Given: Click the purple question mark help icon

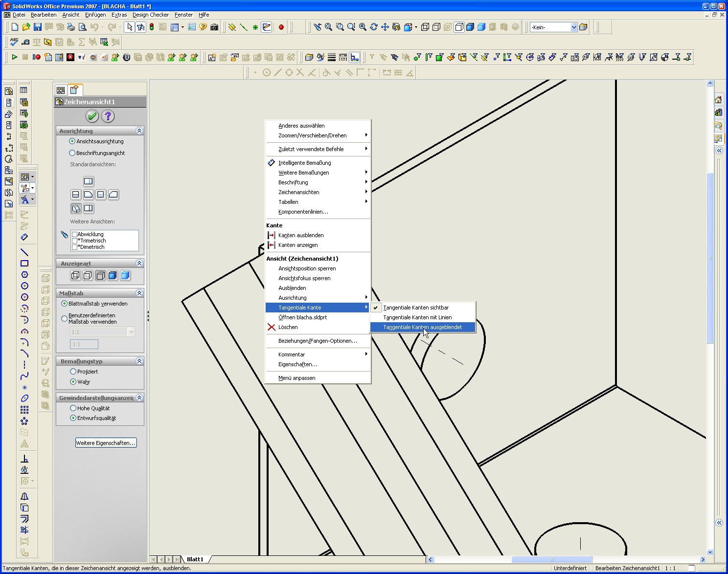Looking at the screenshot, I should click(x=108, y=116).
